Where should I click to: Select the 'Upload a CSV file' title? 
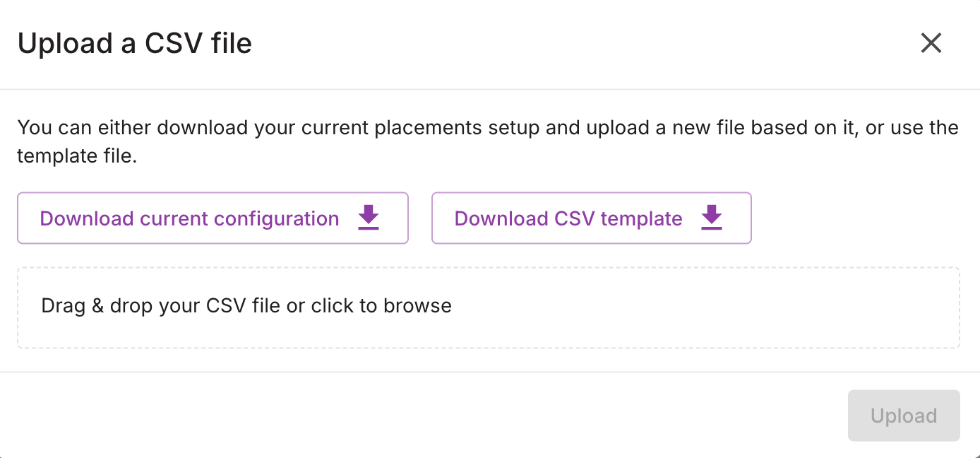(x=135, y=43)
